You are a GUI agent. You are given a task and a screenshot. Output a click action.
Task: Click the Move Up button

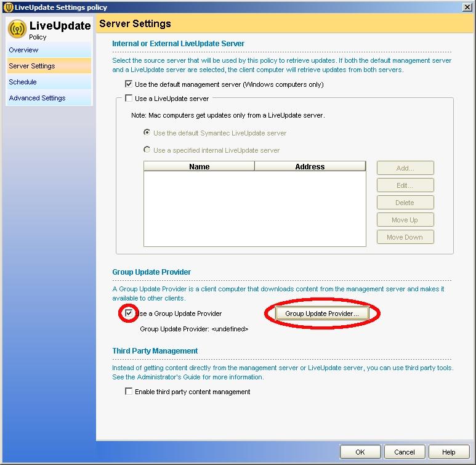click(405, 220)
